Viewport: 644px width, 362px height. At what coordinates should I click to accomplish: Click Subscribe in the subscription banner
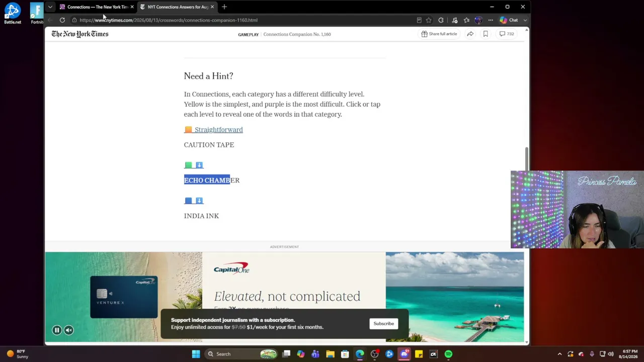tap(383, 323)
